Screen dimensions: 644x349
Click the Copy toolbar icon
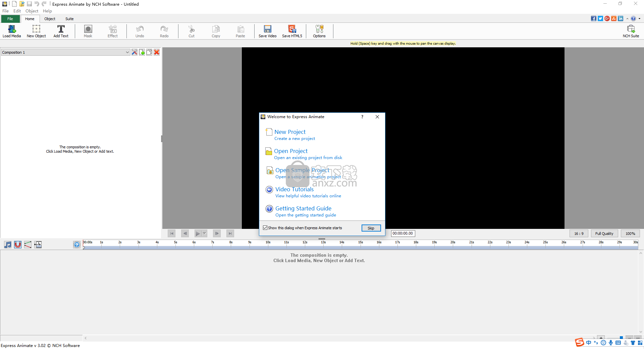click(216, 31)
